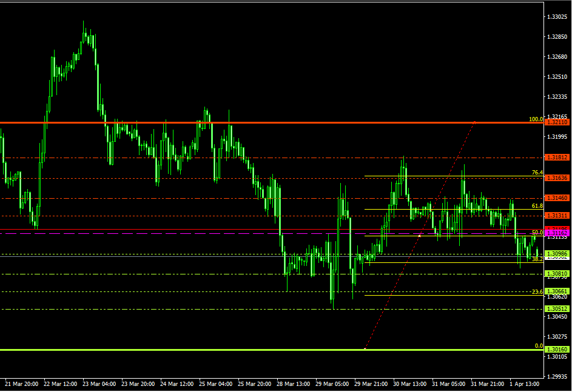The height and width of the screenshot is (392, 572).
Task: Select the thick orange horizontal line at 1.32110
Action: [272, 123]
